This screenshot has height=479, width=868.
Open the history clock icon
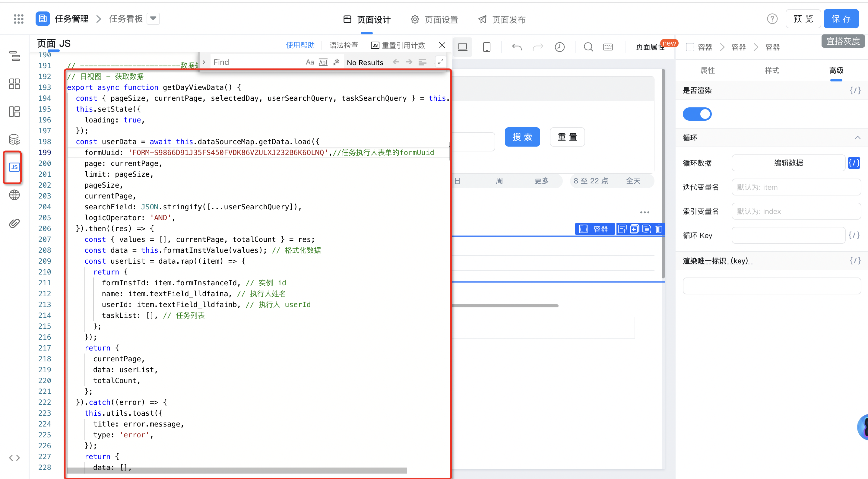(560, 47)
